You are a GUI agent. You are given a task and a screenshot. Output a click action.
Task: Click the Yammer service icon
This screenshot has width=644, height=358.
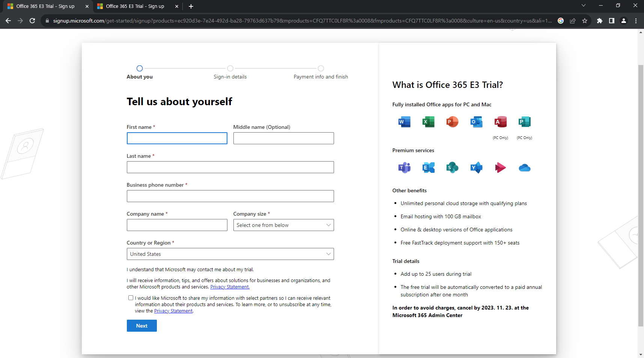coord(476,168)
